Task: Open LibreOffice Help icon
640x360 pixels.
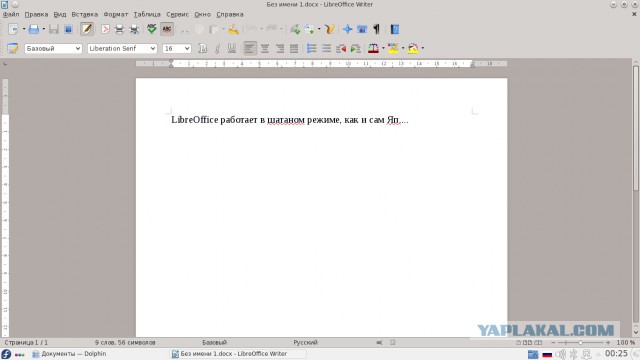Action: 395,29
